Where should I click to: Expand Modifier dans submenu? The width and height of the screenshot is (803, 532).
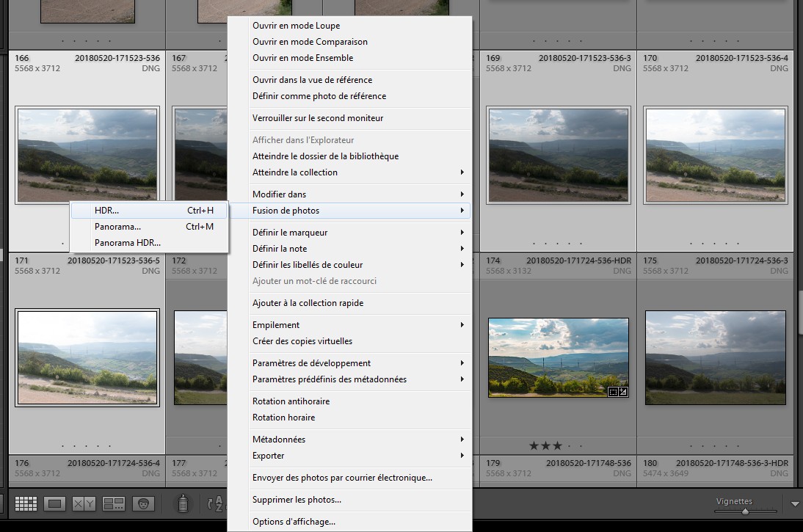click(x=349, y=194)
